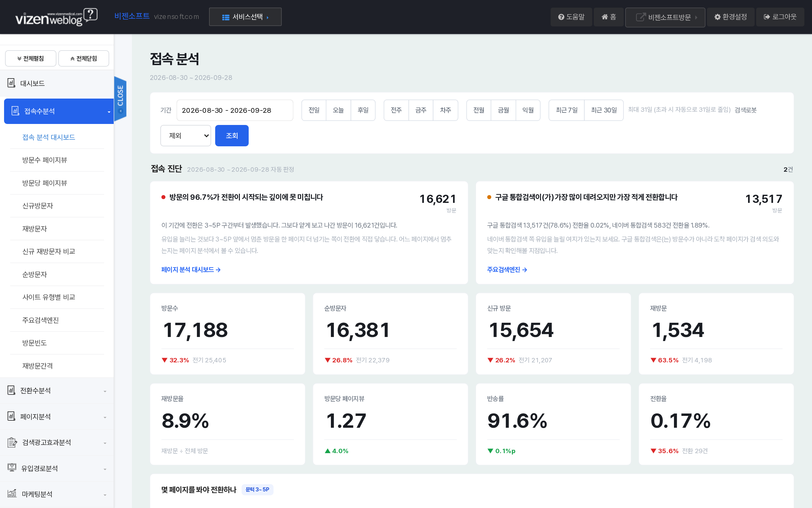Open 사이트 유형별 비교 submenu
The height and width of the screenshot is (508, 812).
(49, 297)
